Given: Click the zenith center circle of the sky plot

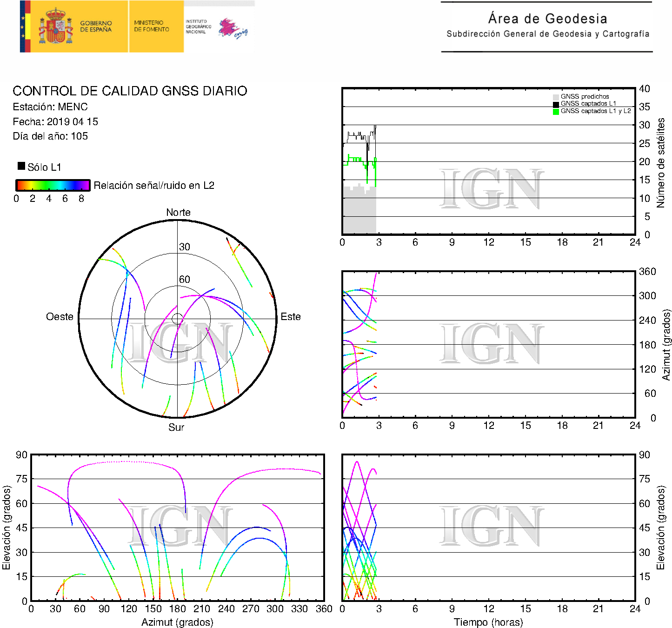Looking at the screenshot, I should (177, 319).
